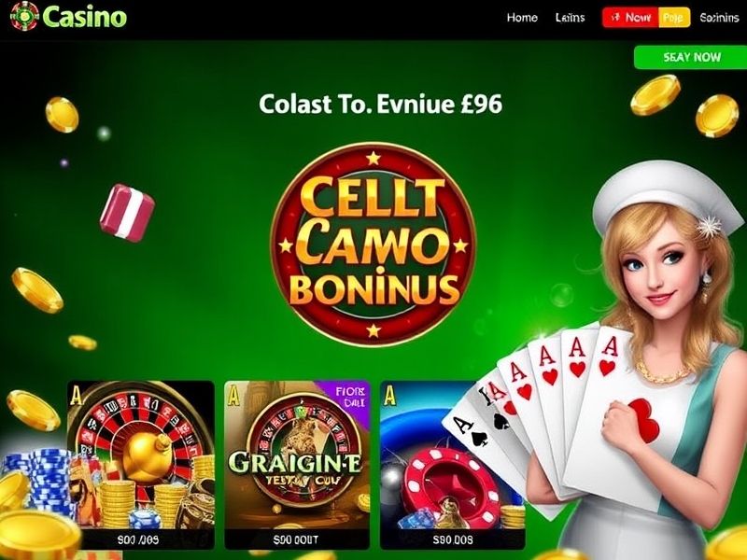
Task: Open the Seinins navigation item
Action: [x=719, y=18]
